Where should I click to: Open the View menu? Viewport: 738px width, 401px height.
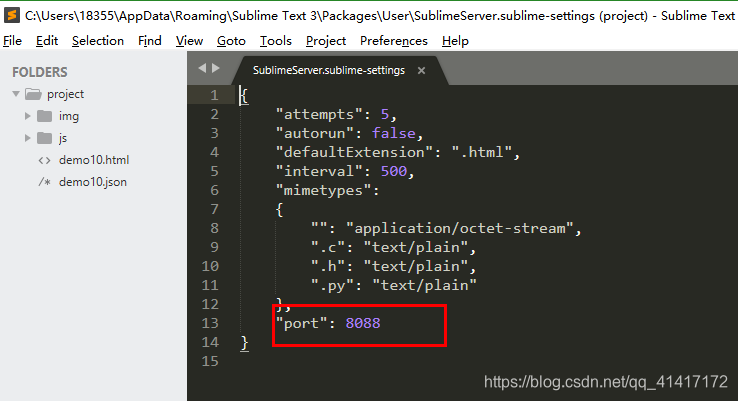click(189, 41)
